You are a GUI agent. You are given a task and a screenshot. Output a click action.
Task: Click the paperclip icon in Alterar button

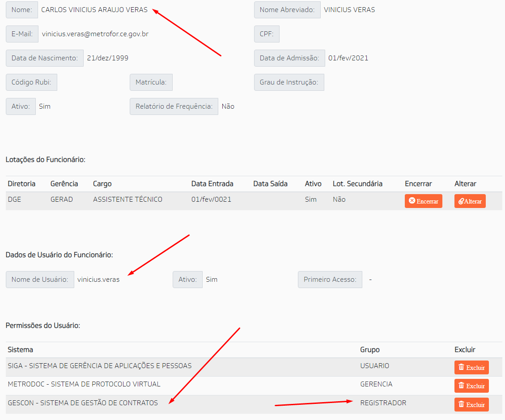click(x=461, y=201)
